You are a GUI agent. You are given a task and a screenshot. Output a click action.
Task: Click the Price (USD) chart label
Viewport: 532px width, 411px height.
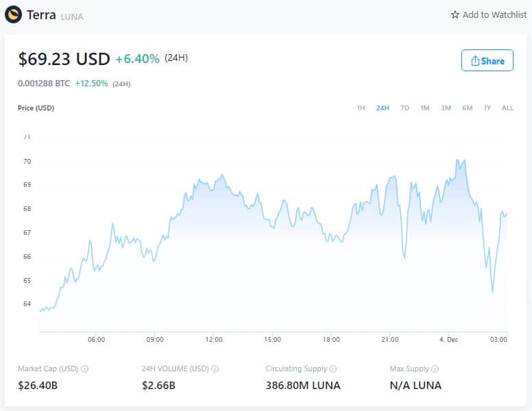click(36, 108)
